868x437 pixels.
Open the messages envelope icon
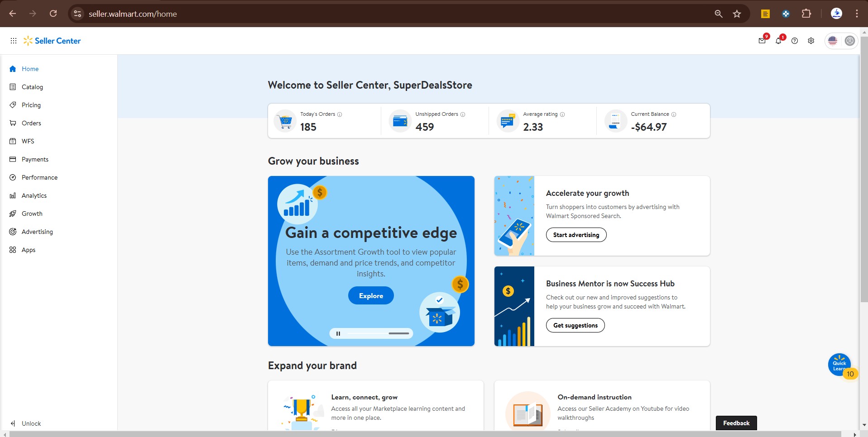[x=762, y=41]
